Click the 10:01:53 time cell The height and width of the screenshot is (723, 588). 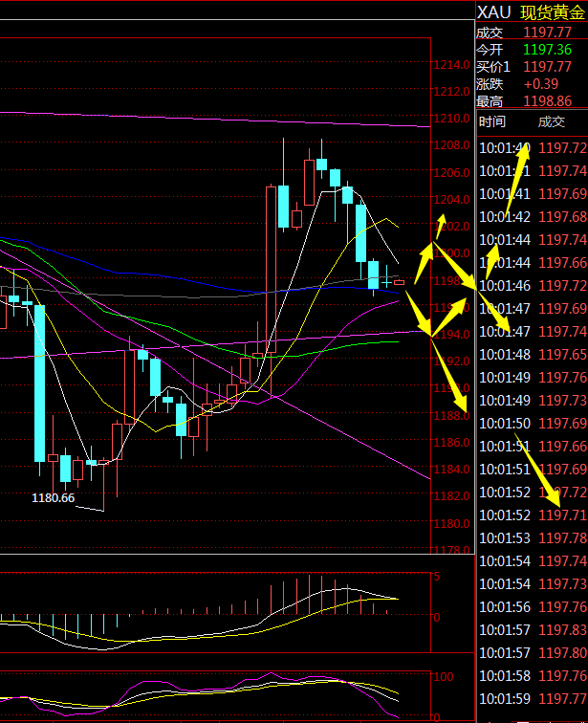[x=505, y=537]
